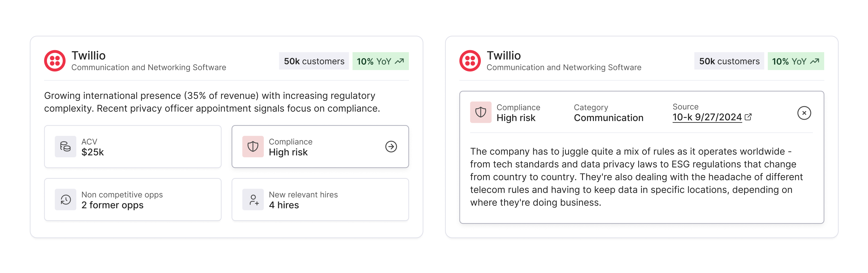Image resolution: width=868 pixels, height=273 pixels.
Task: Click the 50k customers badge in left card
Action: (314, 61)
